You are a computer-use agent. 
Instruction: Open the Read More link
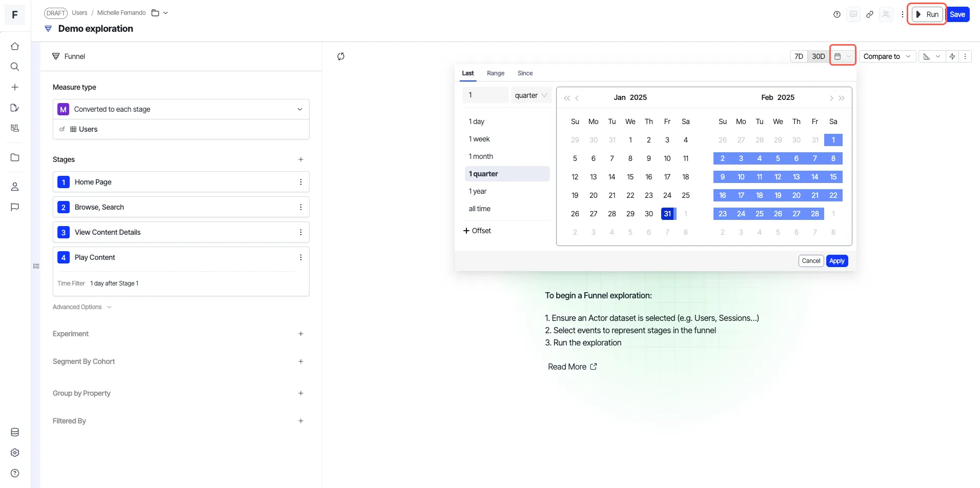pos(573,367)
